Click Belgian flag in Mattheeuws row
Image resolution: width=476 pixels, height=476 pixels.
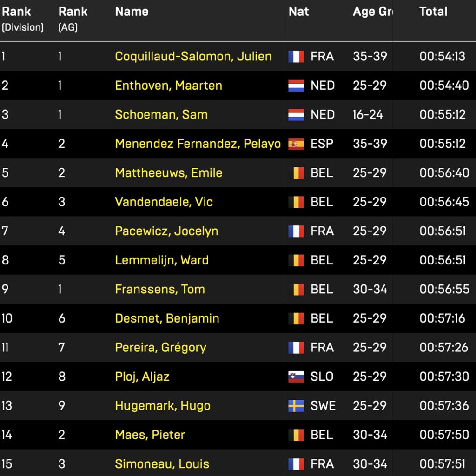click(296, 173)
